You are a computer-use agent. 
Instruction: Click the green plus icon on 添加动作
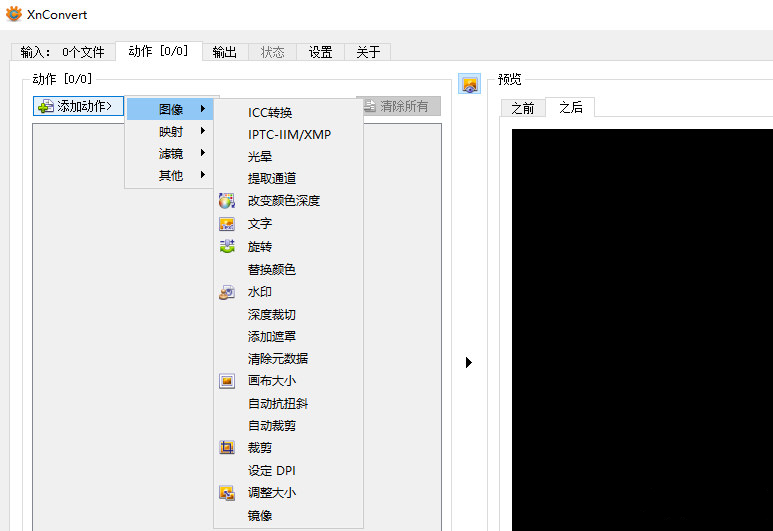coord(46,106)
